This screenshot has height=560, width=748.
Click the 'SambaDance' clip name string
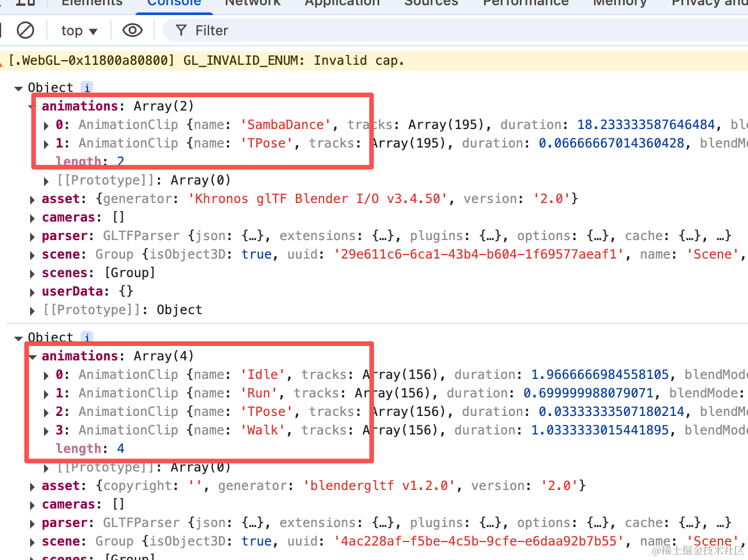tap(286, 124)
